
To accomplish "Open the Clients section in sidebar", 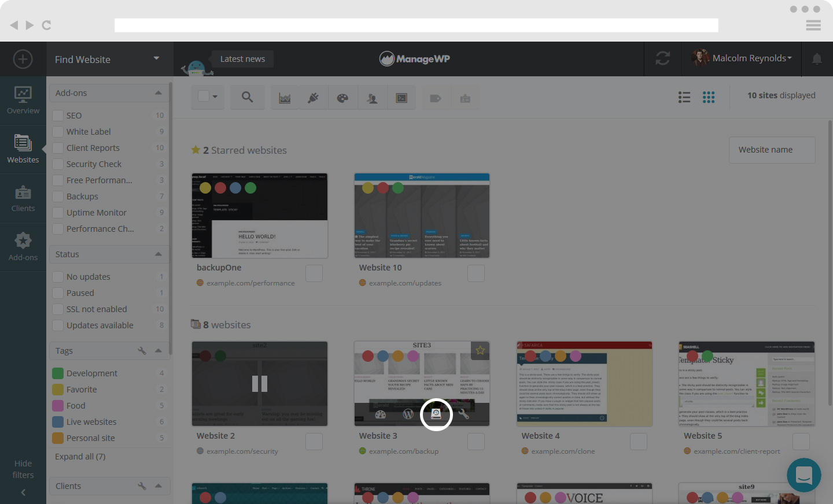I will pos(23,198).
